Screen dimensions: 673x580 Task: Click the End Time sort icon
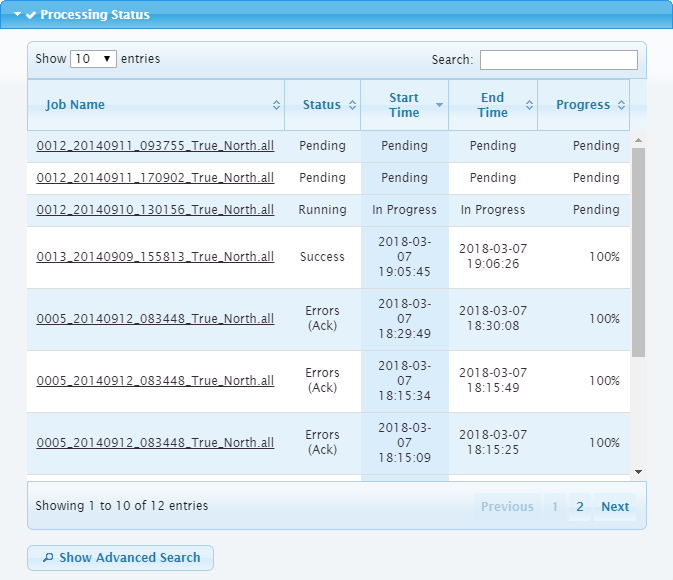(527, 105)
